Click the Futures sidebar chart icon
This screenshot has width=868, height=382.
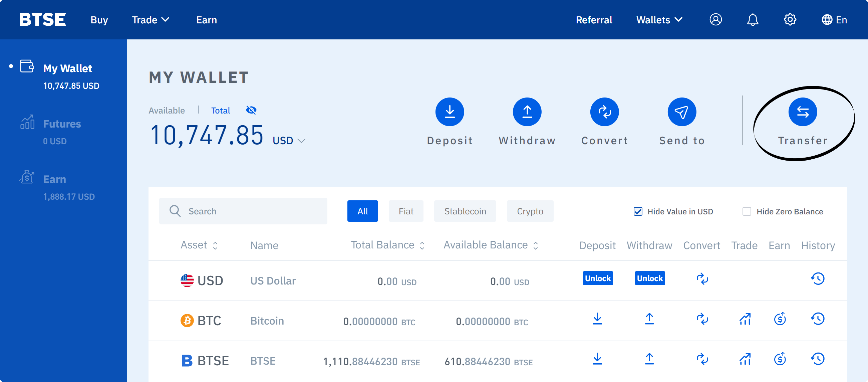click(27, 122)
